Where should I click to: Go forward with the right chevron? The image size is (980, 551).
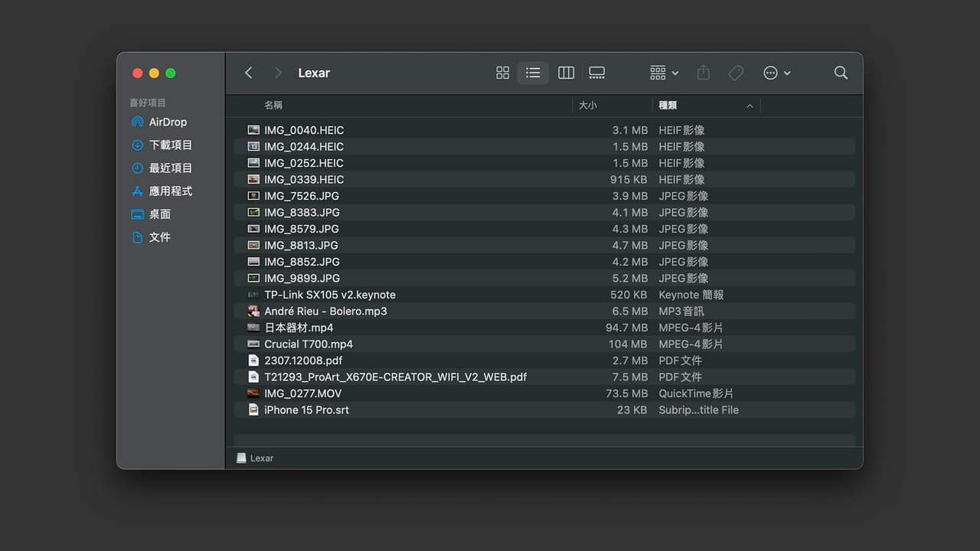click(278, 73)
